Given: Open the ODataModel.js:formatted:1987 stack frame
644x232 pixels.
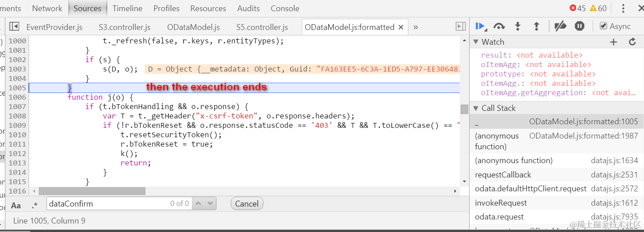Looking at the screenshot, I should click(556, 141).
